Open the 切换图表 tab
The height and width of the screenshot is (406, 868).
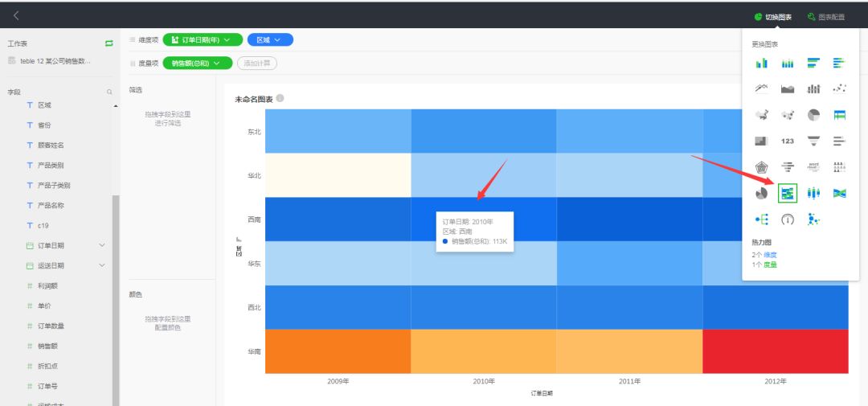tap(773, 17)
